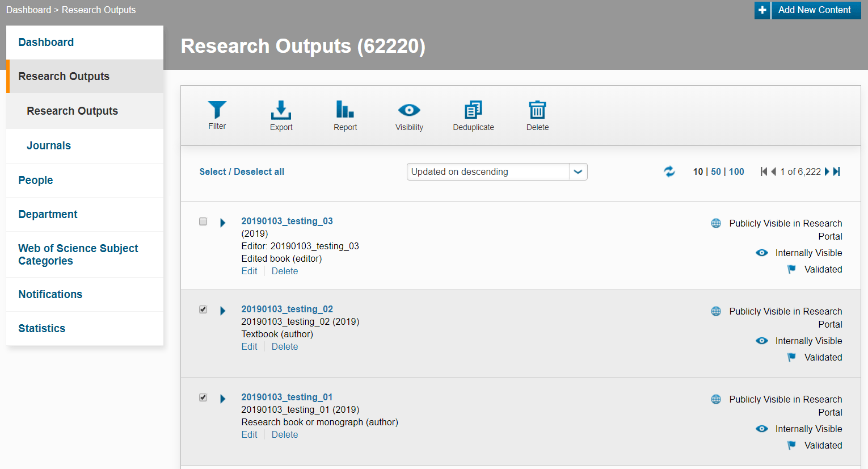Image resolution: width=868 pixels, height=469 pixels.
Task: Open Journals in the sidebar
Action: point(85,145)
